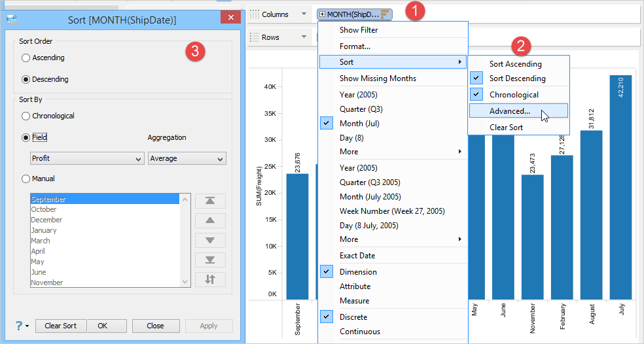Open the help dropdown arrow beside question mark
The height and width of the screenshot is (344, 644).
27,326
